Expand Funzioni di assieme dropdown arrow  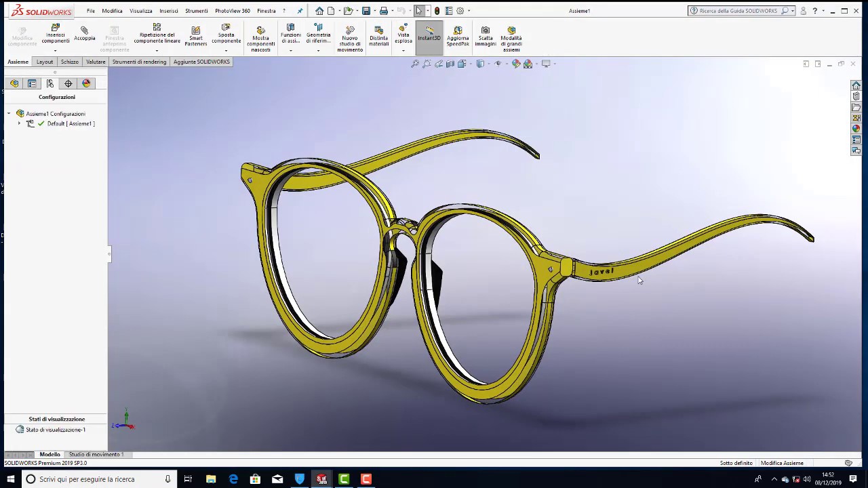point(291,50)
